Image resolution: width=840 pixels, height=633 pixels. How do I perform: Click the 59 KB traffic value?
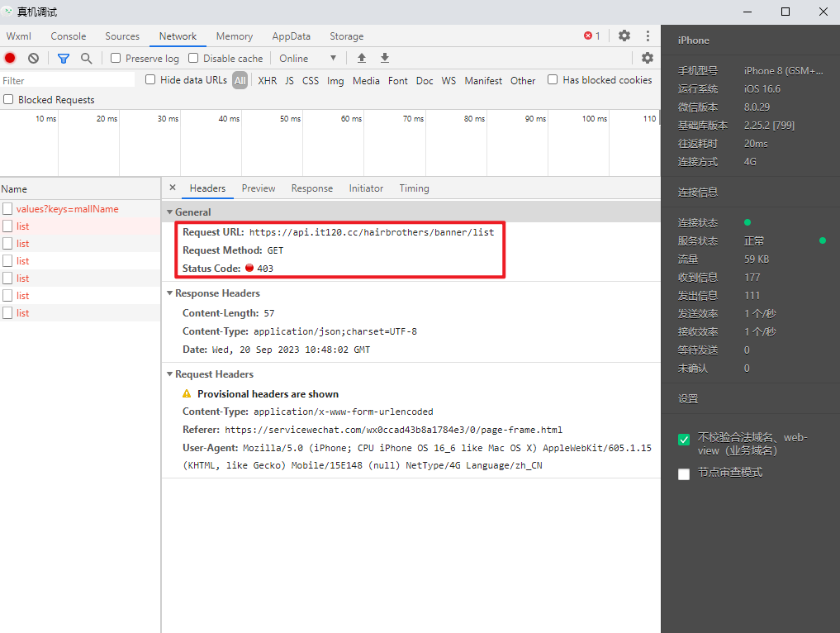[757, 259]
